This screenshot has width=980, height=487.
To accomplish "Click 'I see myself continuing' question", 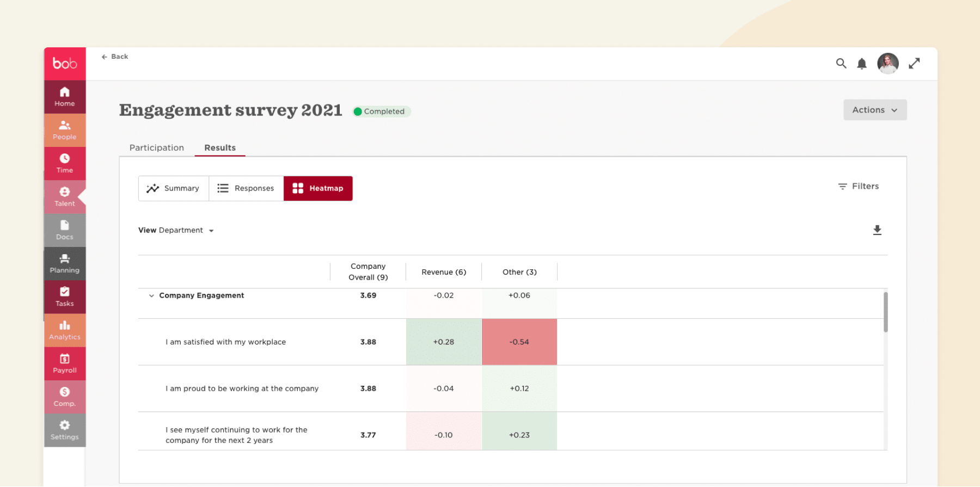I will point(236,435).
